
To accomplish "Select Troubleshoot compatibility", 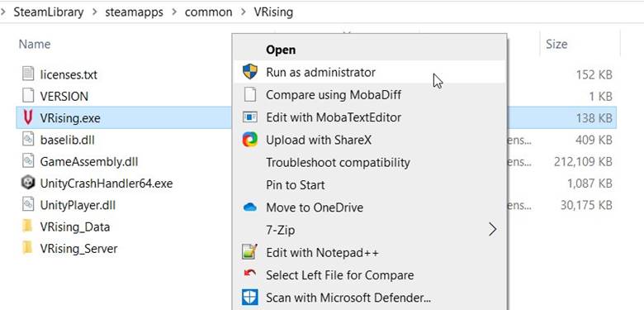I will tap(338, 162).
